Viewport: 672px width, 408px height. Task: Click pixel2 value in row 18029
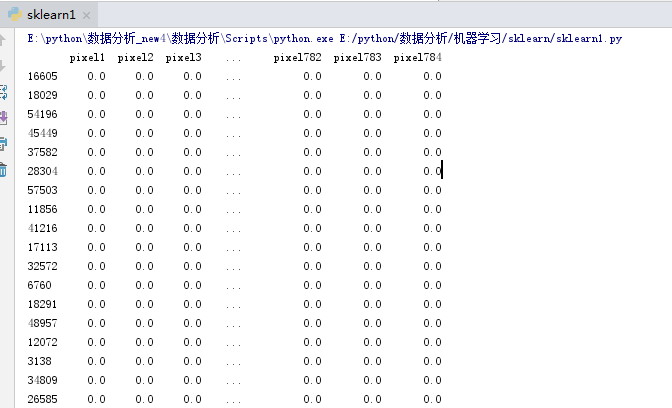[x=144, y=95]
